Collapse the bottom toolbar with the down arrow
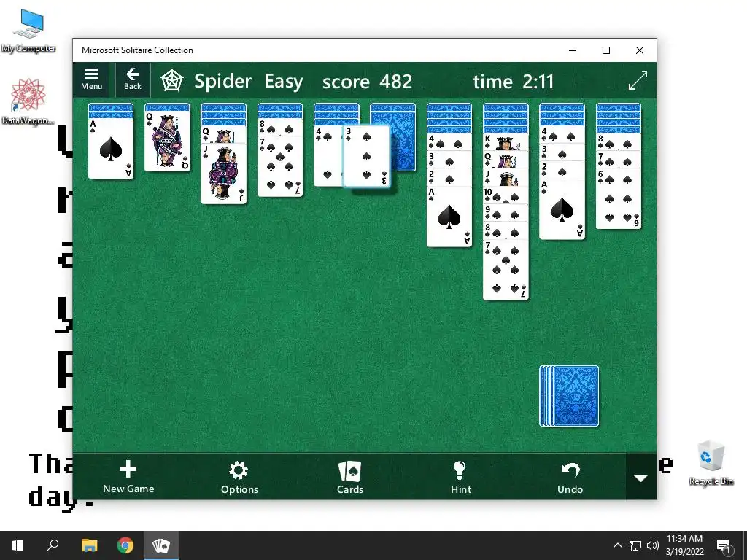The image size is (747, 560). (640, 477)
